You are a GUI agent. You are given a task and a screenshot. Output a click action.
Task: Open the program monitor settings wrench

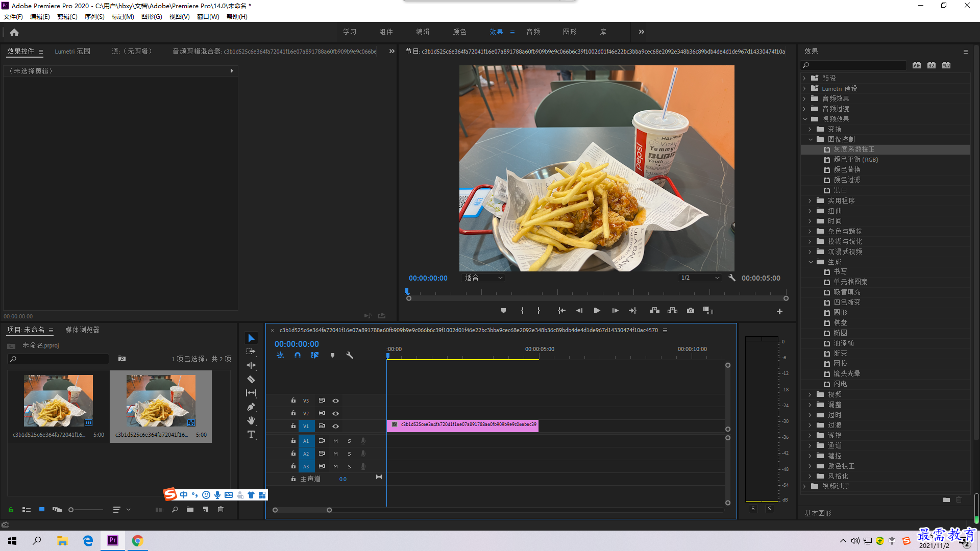pos(732,278)
